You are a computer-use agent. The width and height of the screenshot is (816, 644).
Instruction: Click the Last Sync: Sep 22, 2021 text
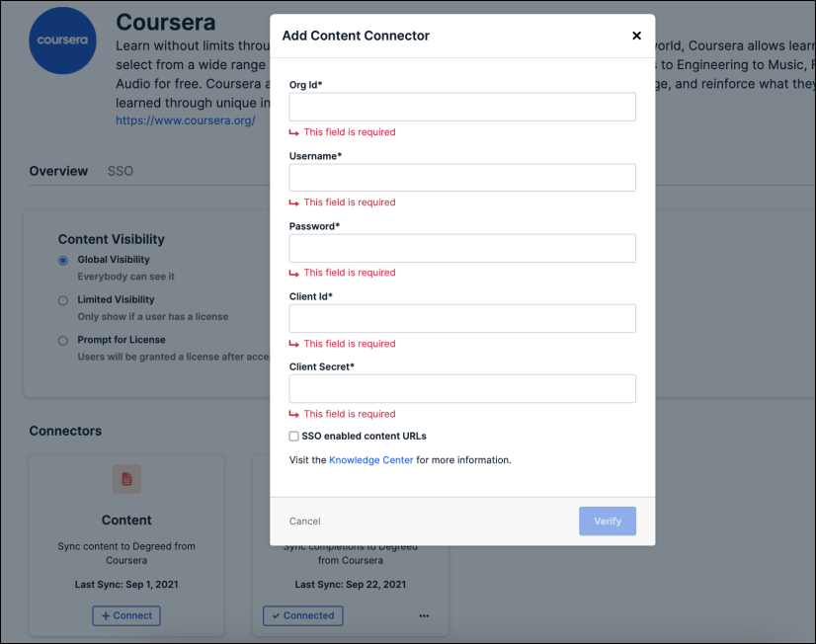click(x=351, y=584)
